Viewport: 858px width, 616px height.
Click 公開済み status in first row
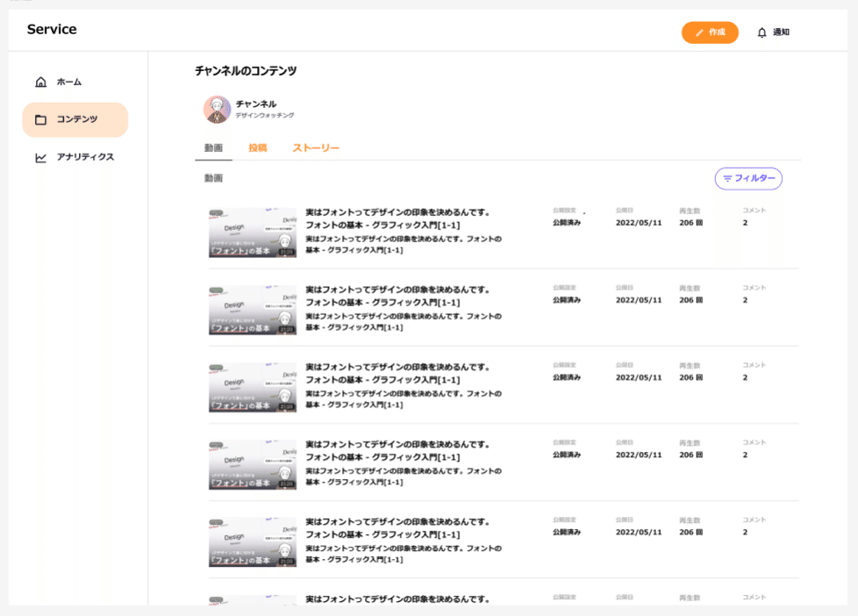click(x=567, y=223)
